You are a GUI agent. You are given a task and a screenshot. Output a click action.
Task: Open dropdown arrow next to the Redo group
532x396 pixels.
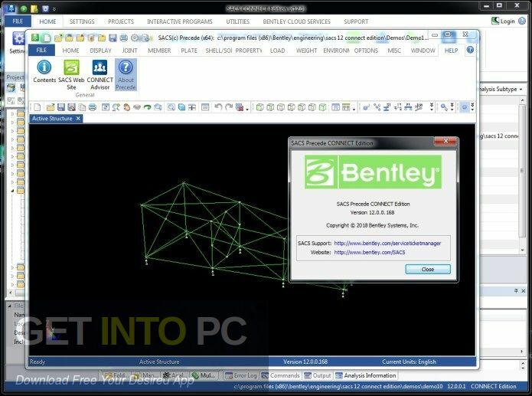[x=247, y=109]
